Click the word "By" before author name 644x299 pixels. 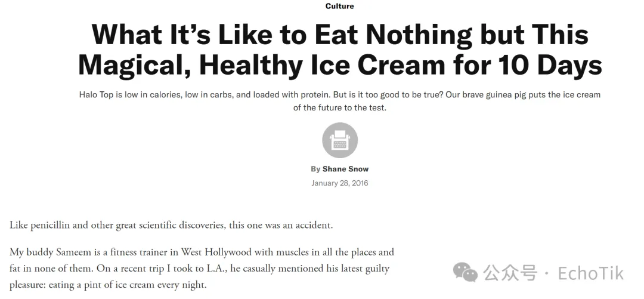pos(315,169)
